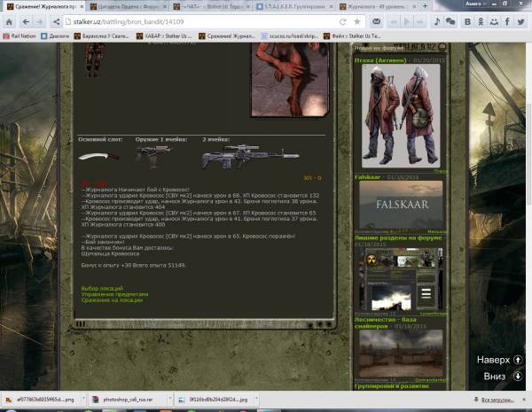Viewport: 532px width, 412px height.
Task: Open the chat bubbles toolbar icon
Action: pos(450,22)
